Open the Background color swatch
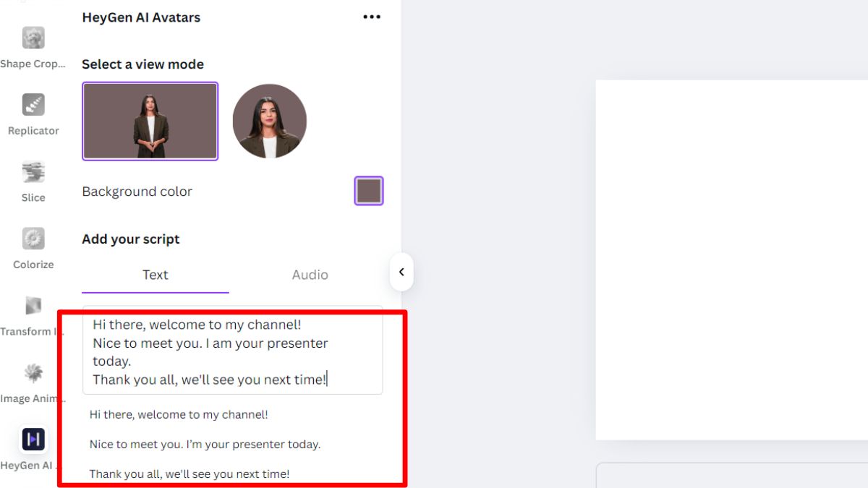Image resolution: width=868 pixels, height=488 pixels. point(369,191)
